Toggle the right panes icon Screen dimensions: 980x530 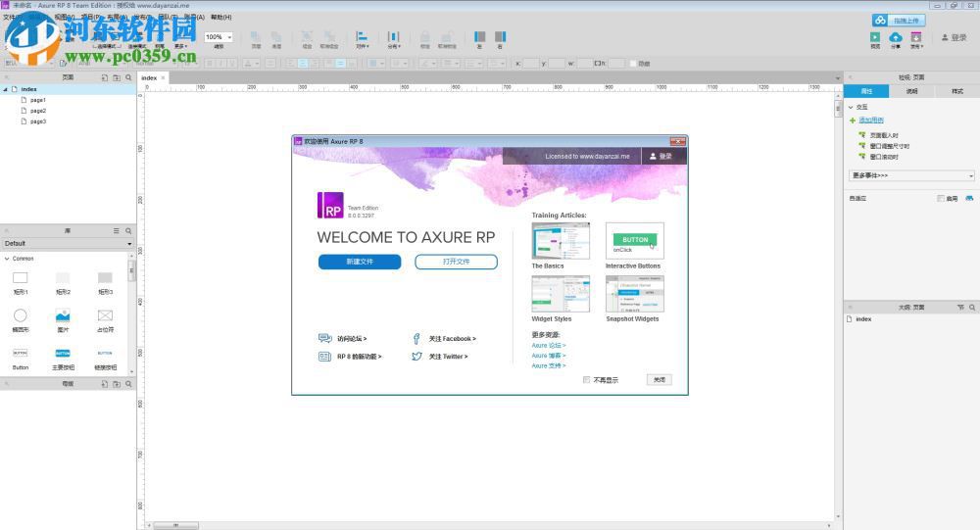(x=500, y=37)
